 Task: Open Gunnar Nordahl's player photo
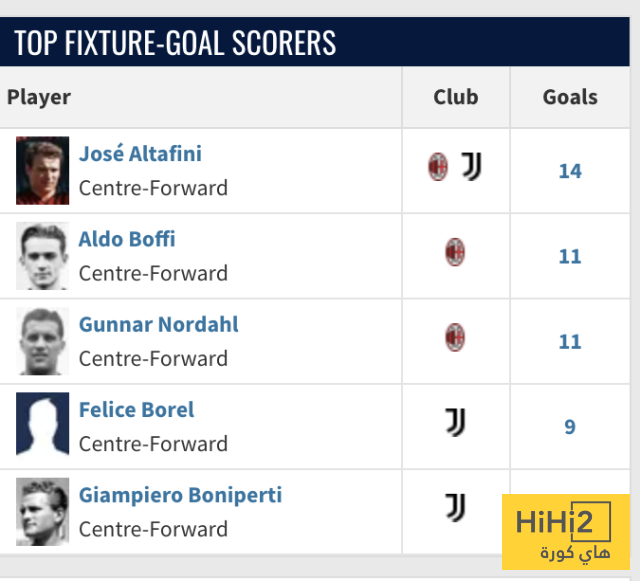coord(43,341)
